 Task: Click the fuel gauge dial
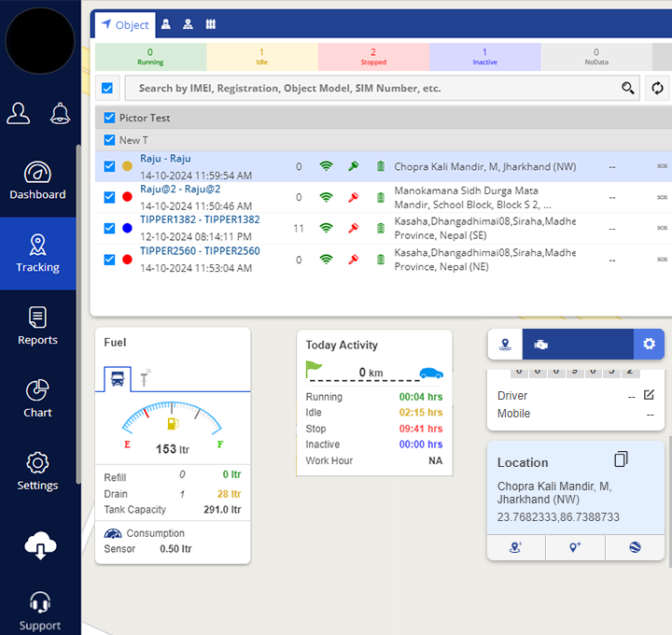tap(172, 417)
